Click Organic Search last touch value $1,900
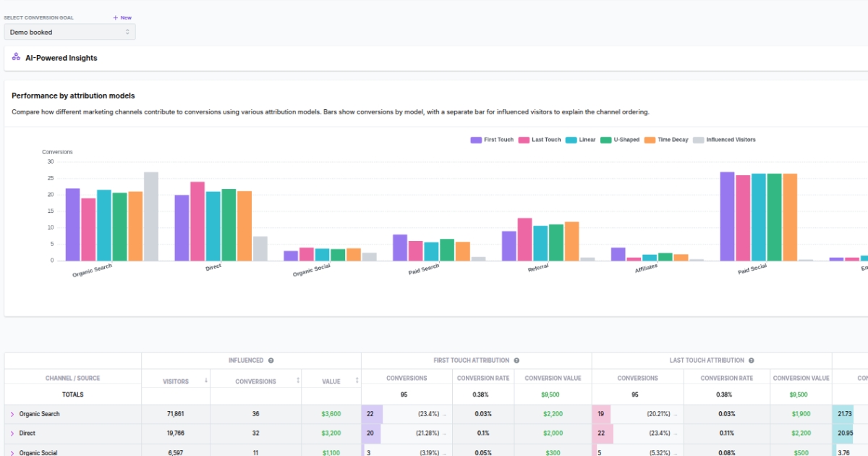The image size is (868, 456). click(x=801, y=414)
